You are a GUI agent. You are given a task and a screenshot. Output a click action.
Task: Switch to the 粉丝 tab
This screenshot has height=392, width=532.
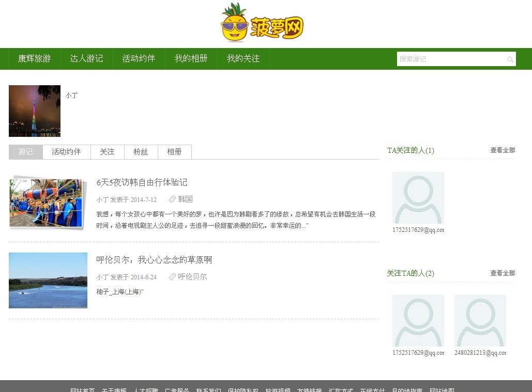(141, 152)
